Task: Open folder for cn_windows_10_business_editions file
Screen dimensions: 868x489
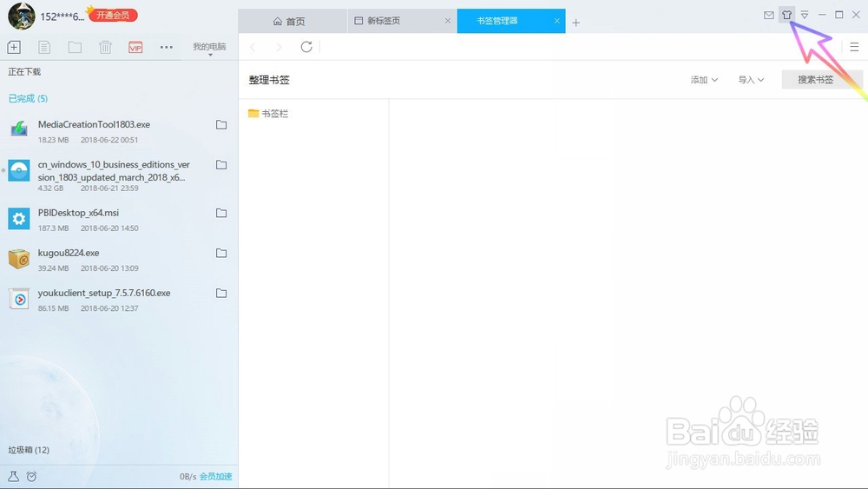Action: coord(220,164)
